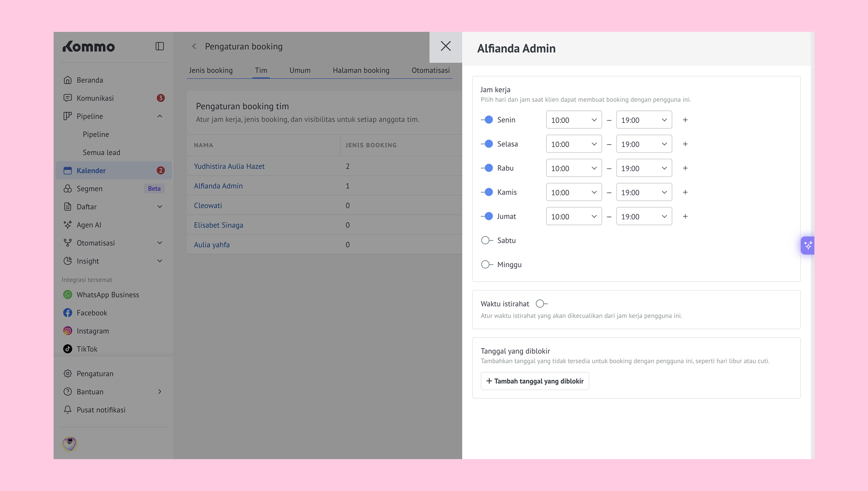The image size is (868, 491).
Task: Disable the Jumat working day toggle
Action: click(487, 216)
